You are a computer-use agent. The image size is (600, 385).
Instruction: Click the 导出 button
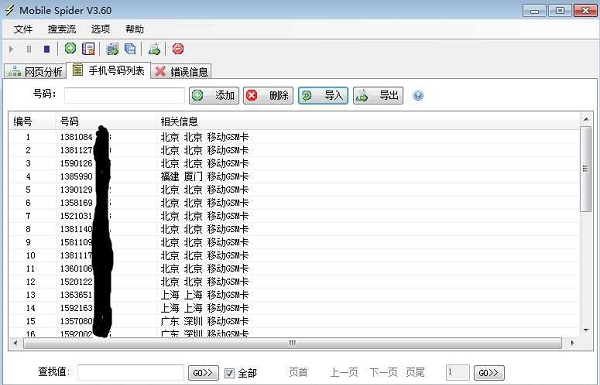pyautogui.click(x=378, y=96)
